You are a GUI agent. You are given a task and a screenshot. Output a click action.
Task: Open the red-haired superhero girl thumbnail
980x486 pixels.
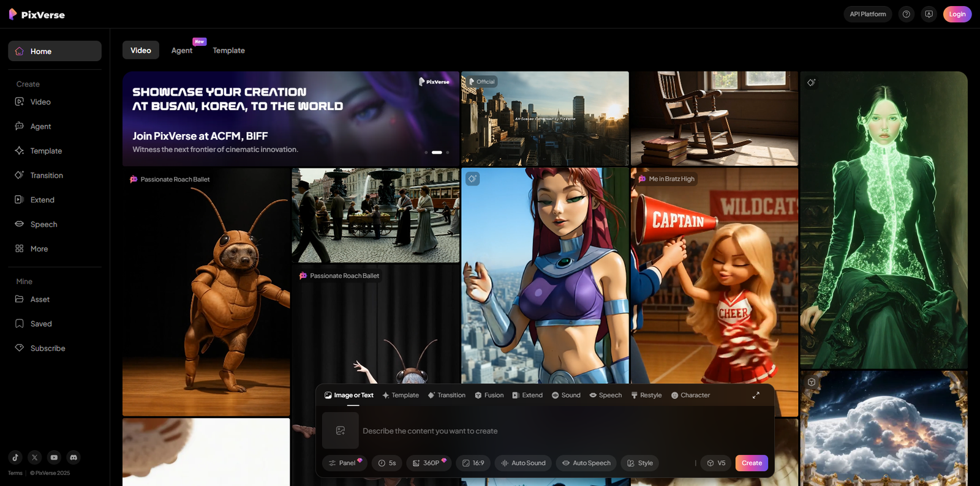click(545, 275)
